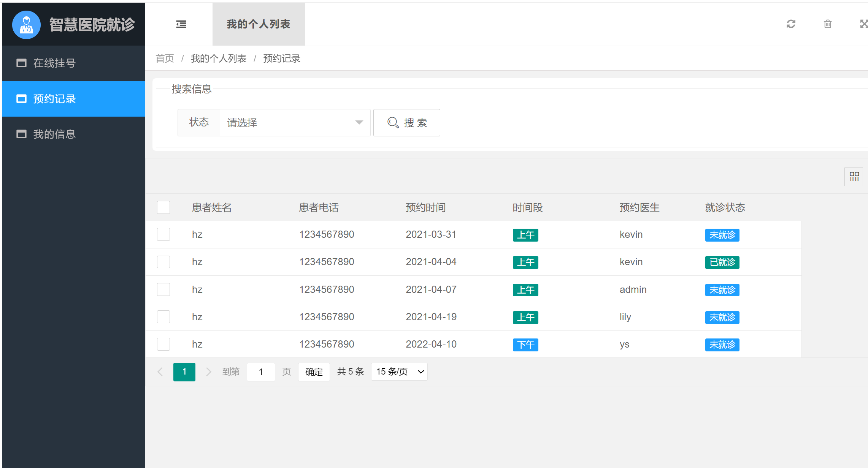
Task: Check the row dated 2021-03-31
Action: coord(163,234)
